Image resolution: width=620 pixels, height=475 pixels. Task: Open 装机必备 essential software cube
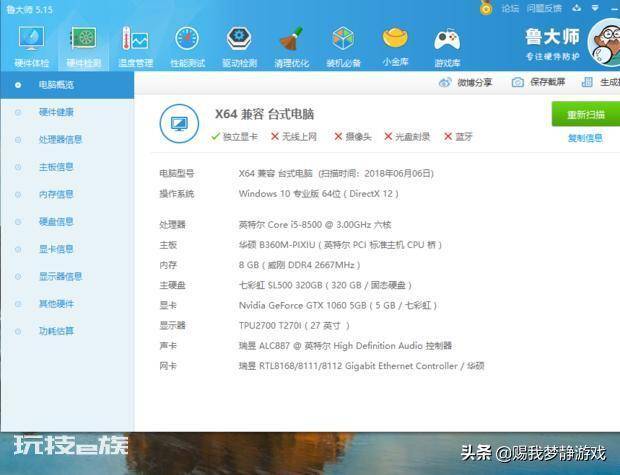[x=343, y=46]
